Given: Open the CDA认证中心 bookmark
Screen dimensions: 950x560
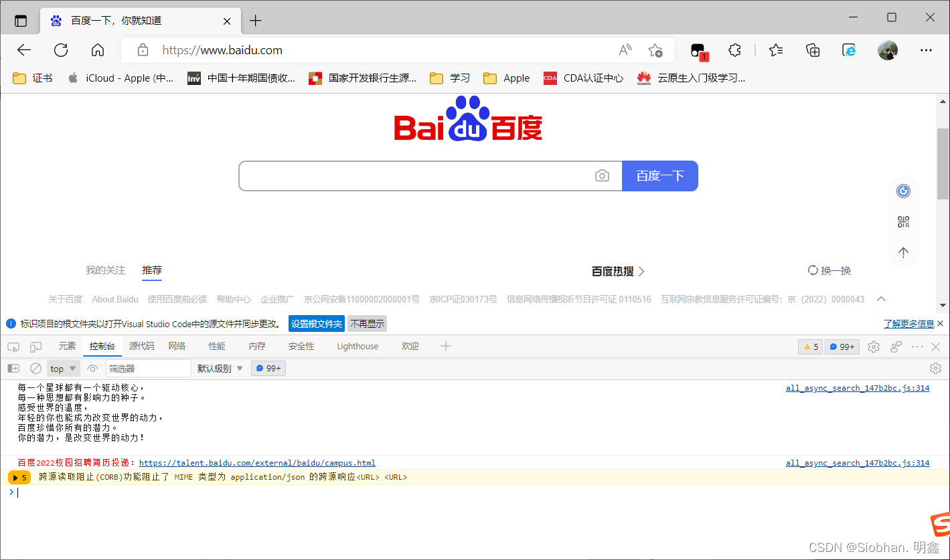Looking at the screenshot, I should (584, 78).
